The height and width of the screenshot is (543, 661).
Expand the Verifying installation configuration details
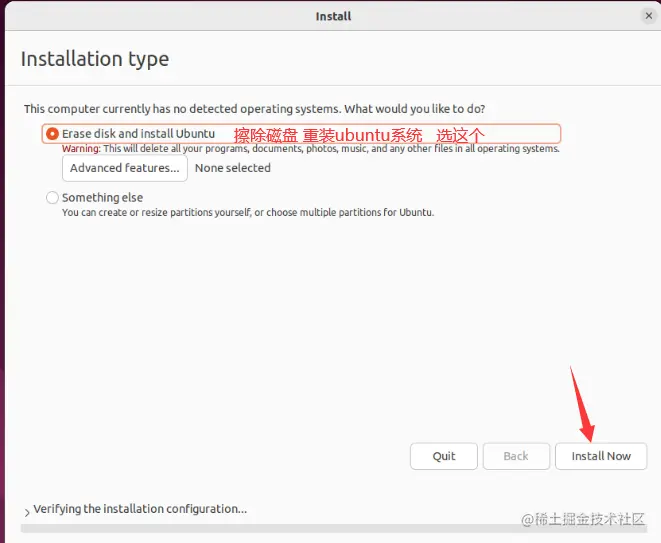(x=27, y=512)
